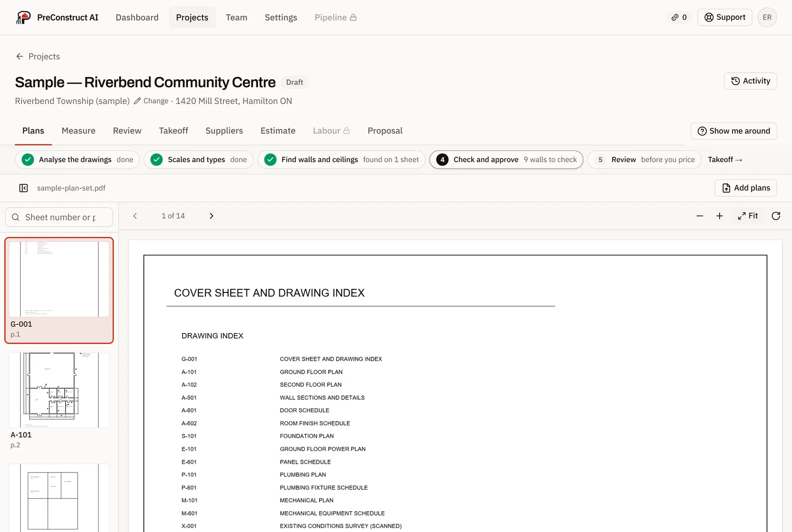
Task: Go to next page chevron
Action: click(211, 216)
